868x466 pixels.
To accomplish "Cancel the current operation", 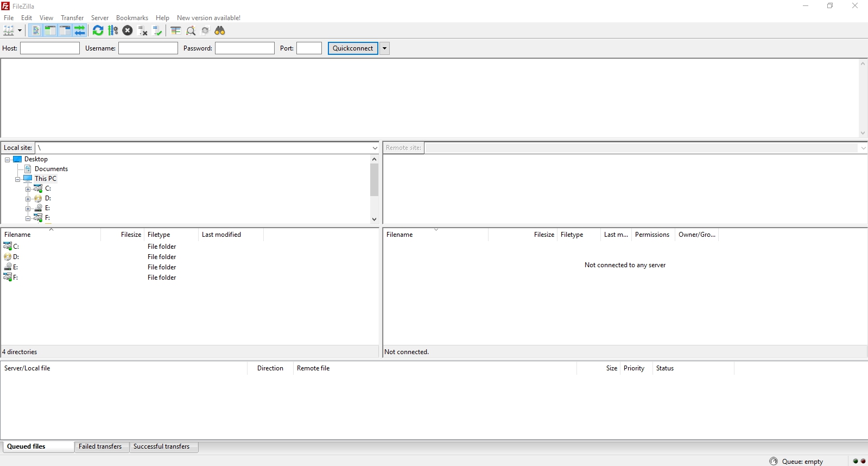I will 128,30.
